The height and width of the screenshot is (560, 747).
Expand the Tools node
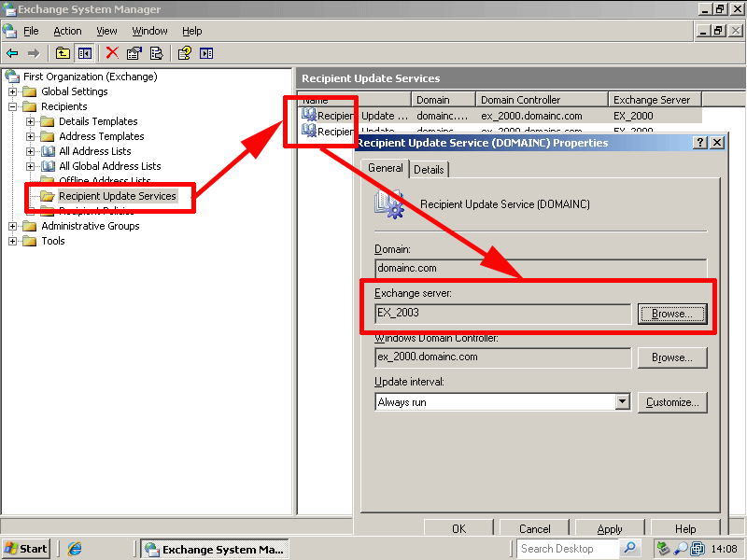click(13, 241)
